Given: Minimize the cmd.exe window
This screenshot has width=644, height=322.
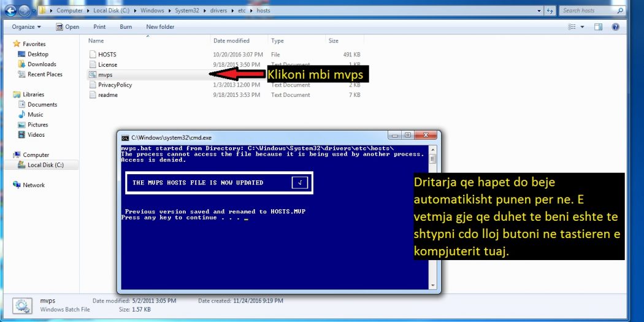Looking at the screenshot, I should point(395,135).
